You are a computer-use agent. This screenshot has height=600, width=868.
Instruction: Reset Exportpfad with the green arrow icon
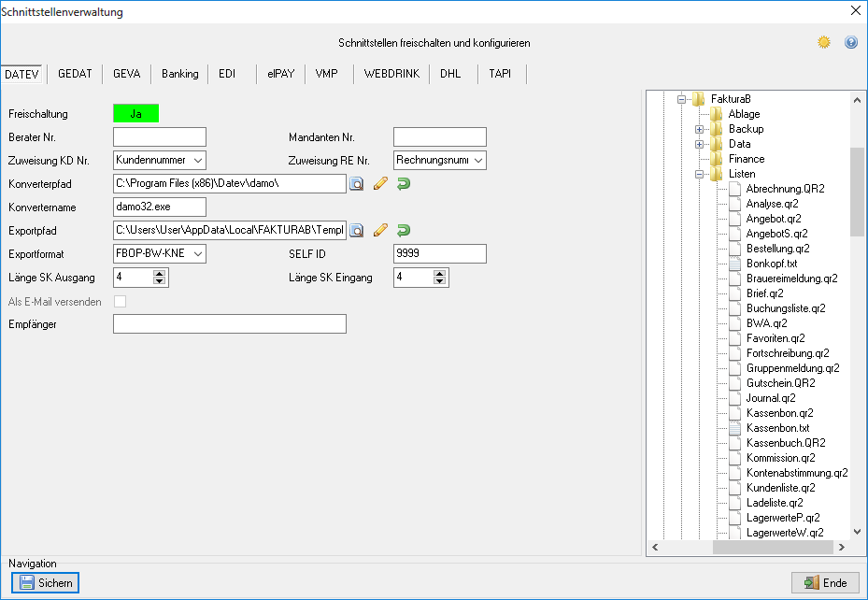404,230
